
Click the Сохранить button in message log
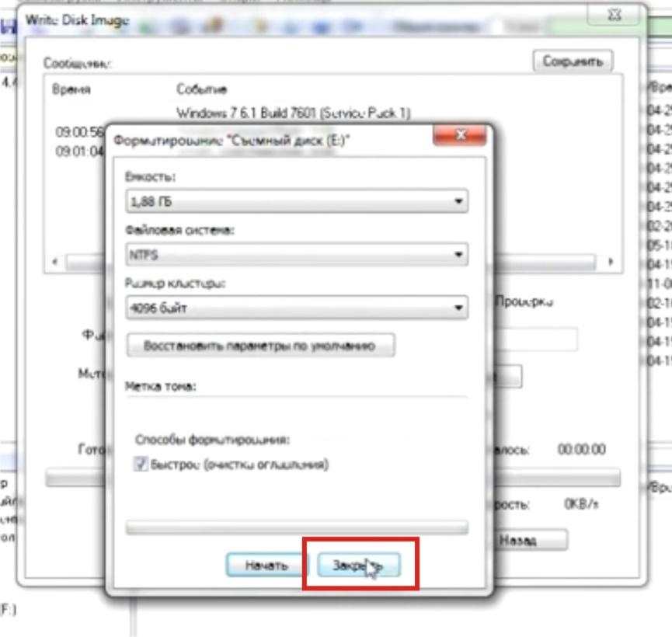pos(573,61)
